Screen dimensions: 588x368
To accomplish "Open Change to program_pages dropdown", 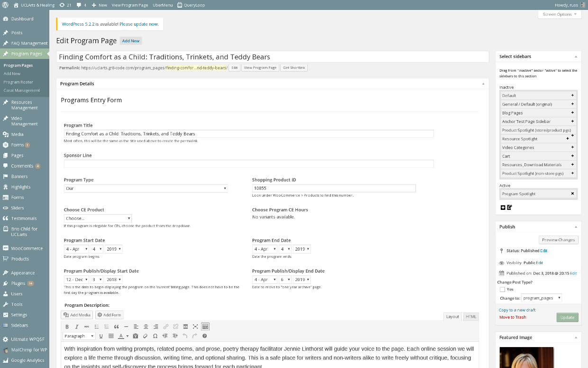I will 542,298.
